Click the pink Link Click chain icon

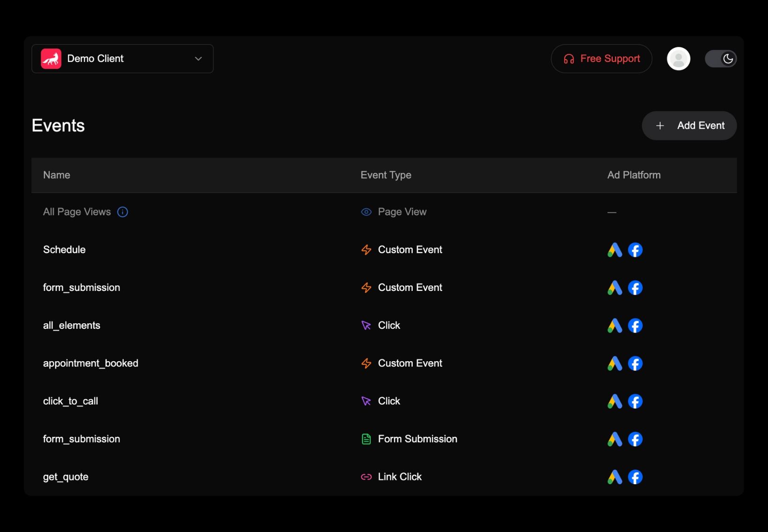366,477
